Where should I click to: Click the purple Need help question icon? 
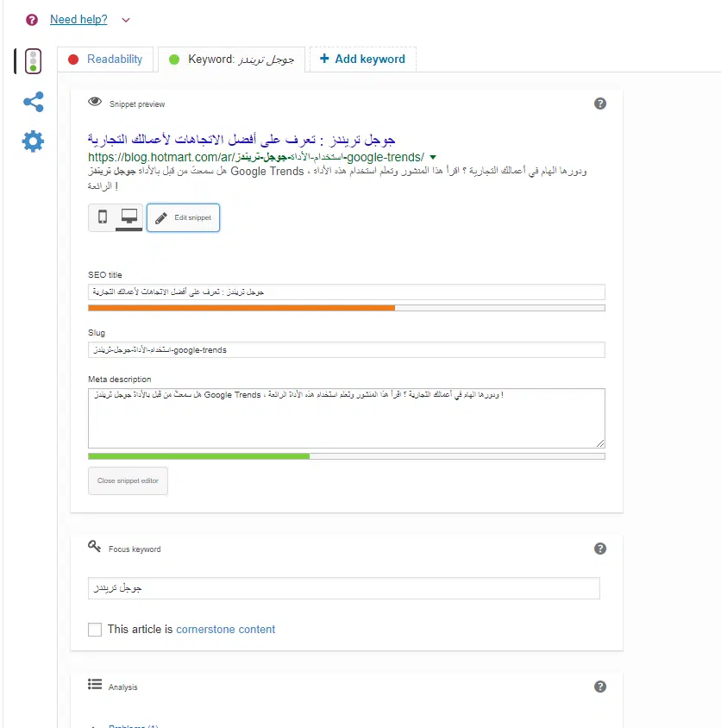[x=32, y=20]
